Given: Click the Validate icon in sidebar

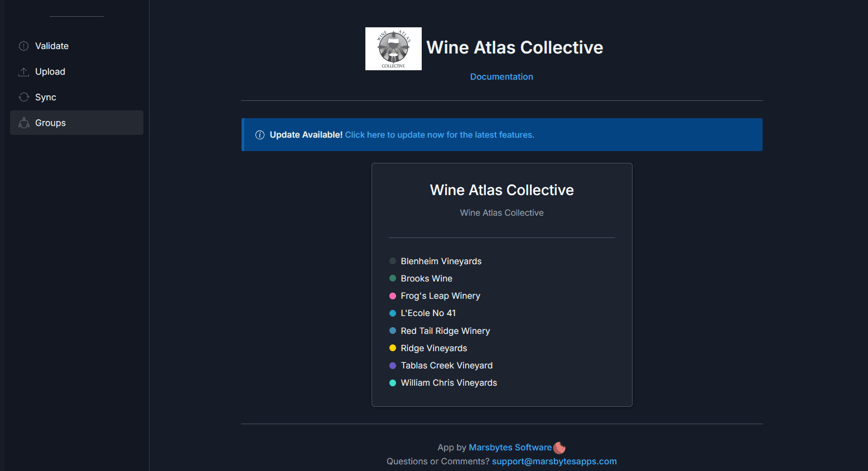Looking at the screenshot, I should pyautogui.click(x=23, y=46).
